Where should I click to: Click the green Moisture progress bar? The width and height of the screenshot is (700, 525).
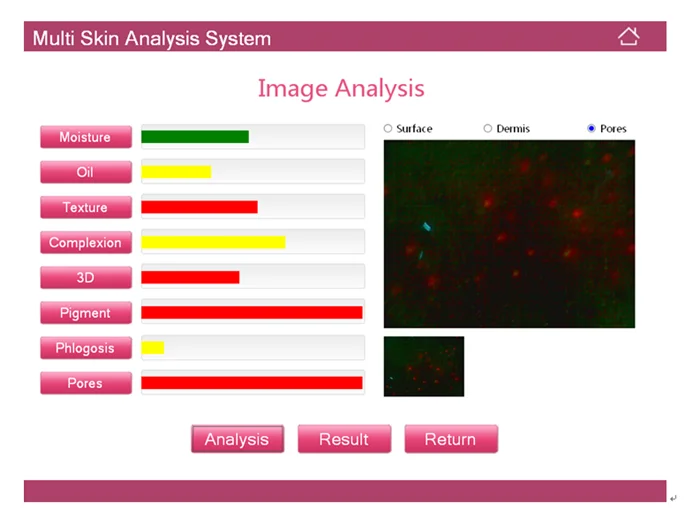tap(195, 137)
